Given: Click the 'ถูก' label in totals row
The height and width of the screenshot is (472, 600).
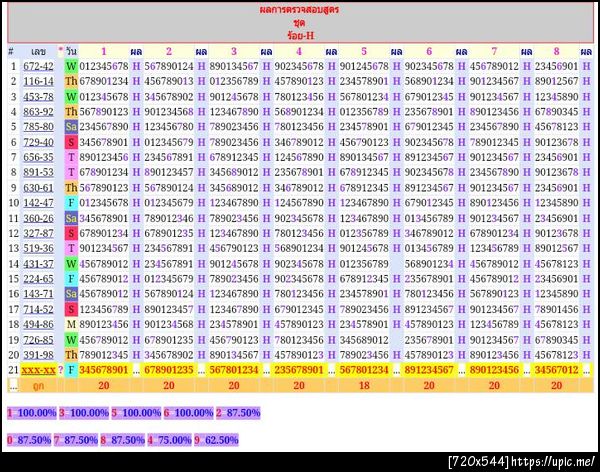Looking at the screenshot, I should pyautogui.click(x=38, y=386).
